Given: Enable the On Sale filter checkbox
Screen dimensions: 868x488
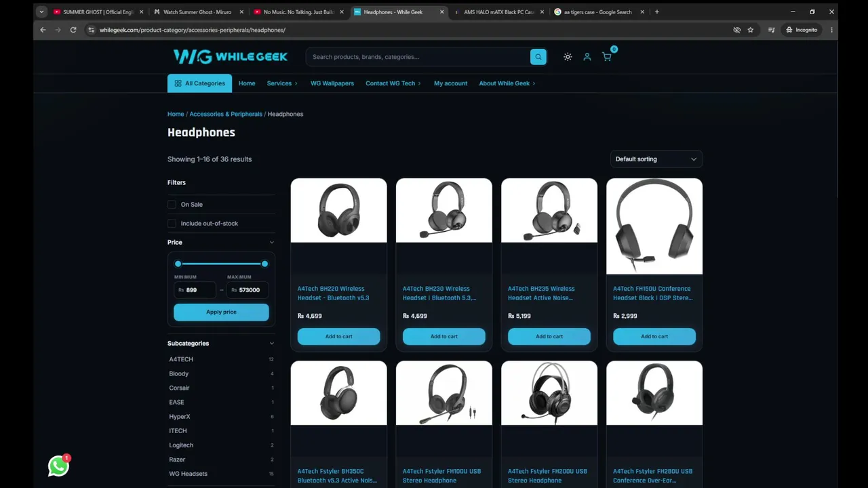Looking at the screenshot, I should coord(172,204).
